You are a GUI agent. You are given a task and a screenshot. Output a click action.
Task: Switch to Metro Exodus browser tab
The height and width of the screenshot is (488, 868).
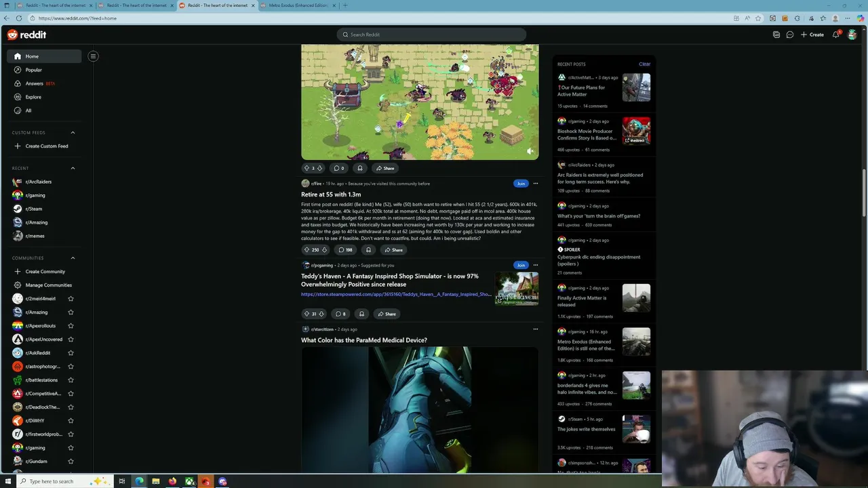pos(298,5)
